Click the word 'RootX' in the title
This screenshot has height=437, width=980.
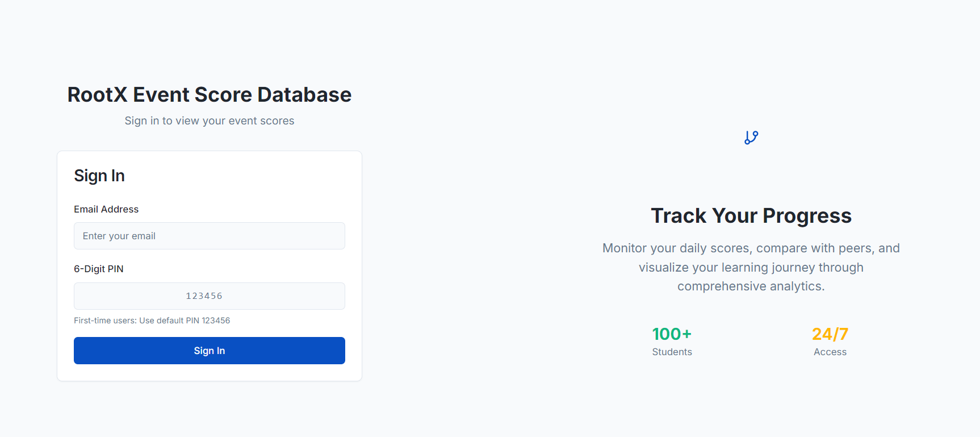tap(97, 94)
